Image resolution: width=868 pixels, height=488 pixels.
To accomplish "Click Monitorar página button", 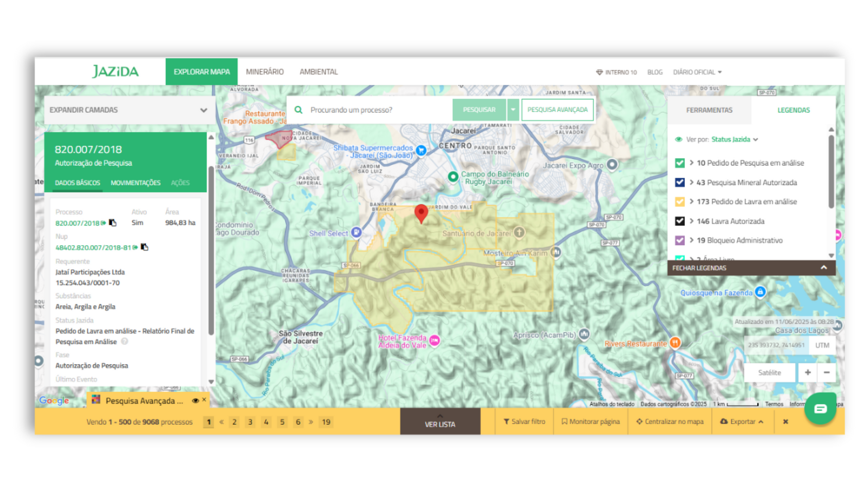I will 591,421.
